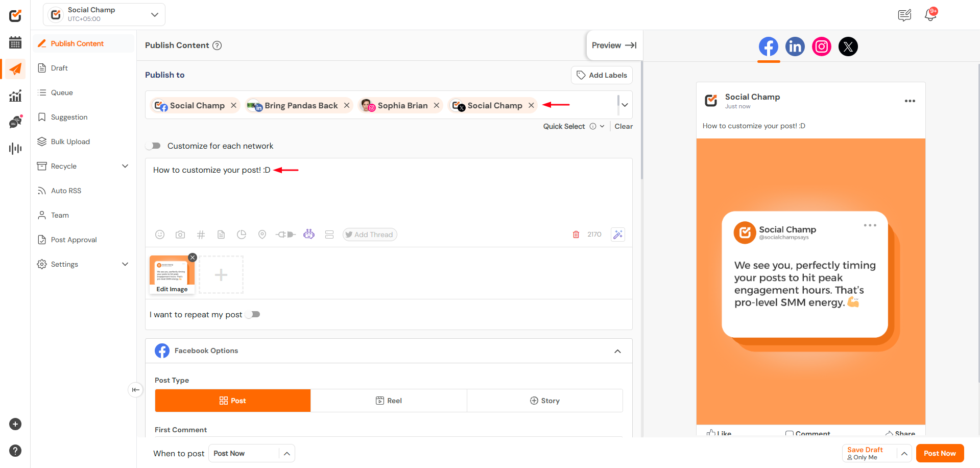Switch preview to X tab
This screenshot has height=468, width=980.
[848, 46]
